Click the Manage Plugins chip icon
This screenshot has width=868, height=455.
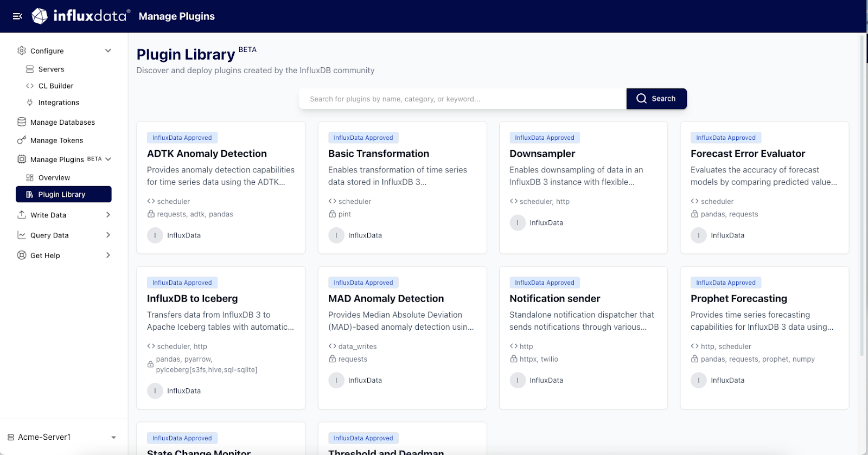click(x=22, y=159)
